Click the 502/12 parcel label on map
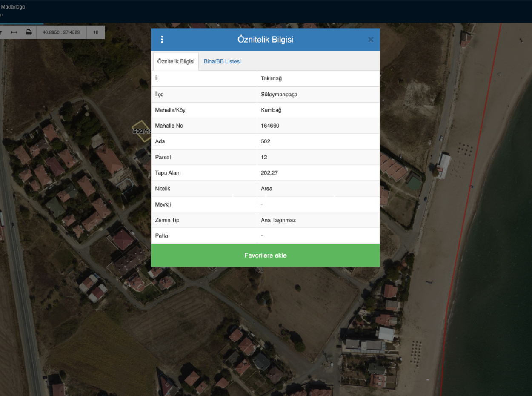Viewport: 532px width, 396px height. [140, 132]
